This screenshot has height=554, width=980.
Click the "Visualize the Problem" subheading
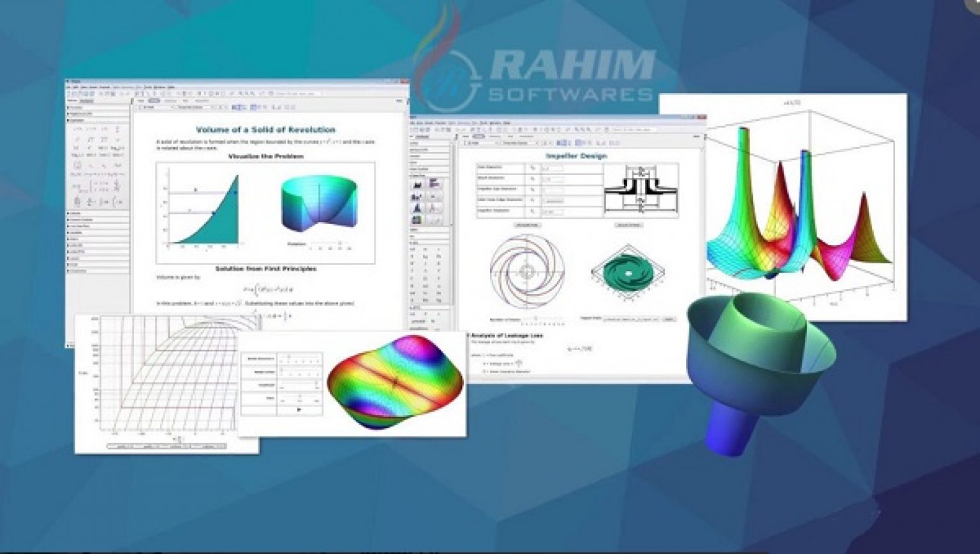pos(266,156)
